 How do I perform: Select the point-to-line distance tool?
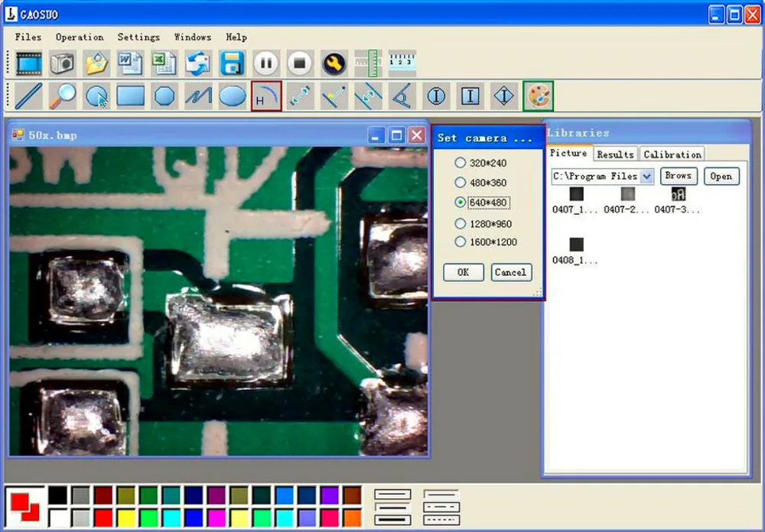334,96
